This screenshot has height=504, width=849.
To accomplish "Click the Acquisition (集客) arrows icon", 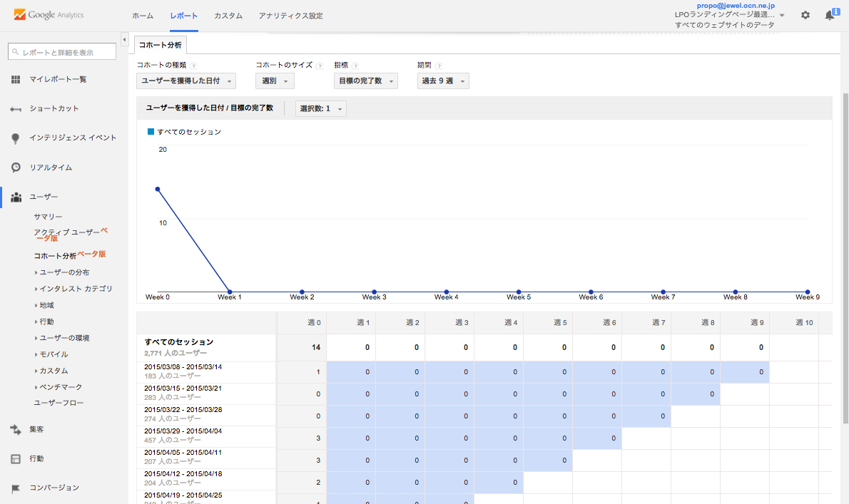I will [16, 429].
